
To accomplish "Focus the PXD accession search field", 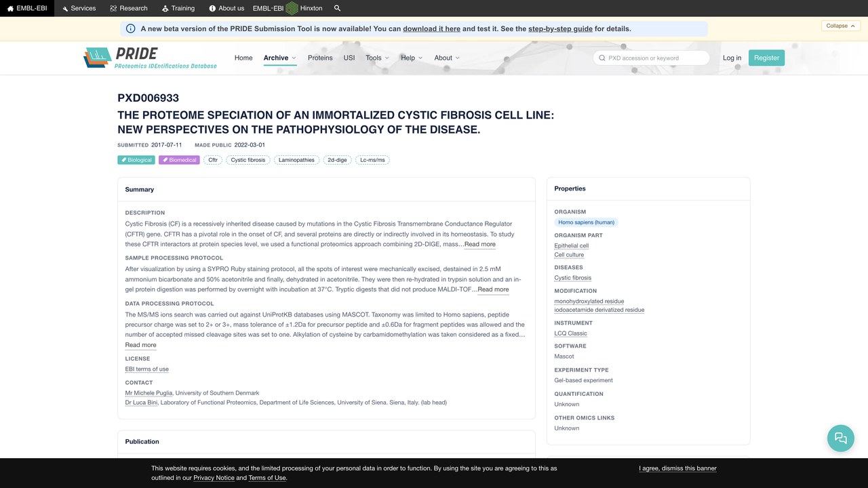I will pyautogui.click(x=651, y=58).
